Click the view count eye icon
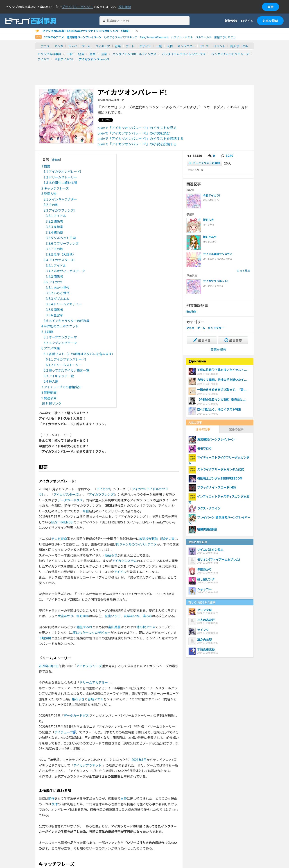Screen dimensions: 289x868 click(x=189, y=156)
